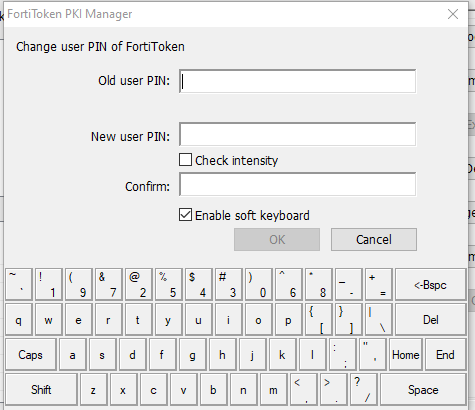
Task: Tap the 5 key on soft keyboard
Action: click(x=169, y=284)
